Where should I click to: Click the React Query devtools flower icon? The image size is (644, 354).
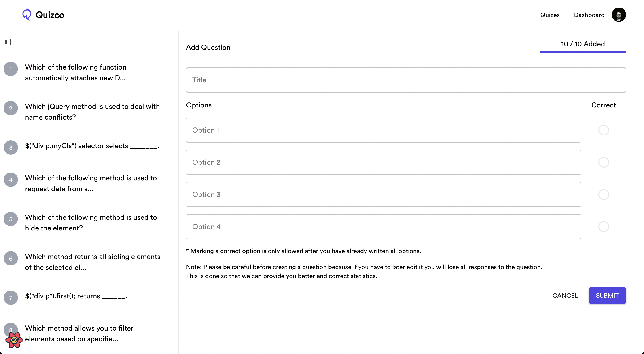click(x=14, y=340)
